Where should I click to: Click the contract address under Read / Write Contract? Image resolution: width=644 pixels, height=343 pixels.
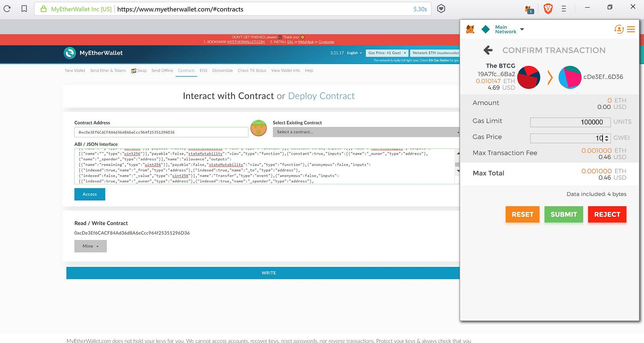[132, 233]
